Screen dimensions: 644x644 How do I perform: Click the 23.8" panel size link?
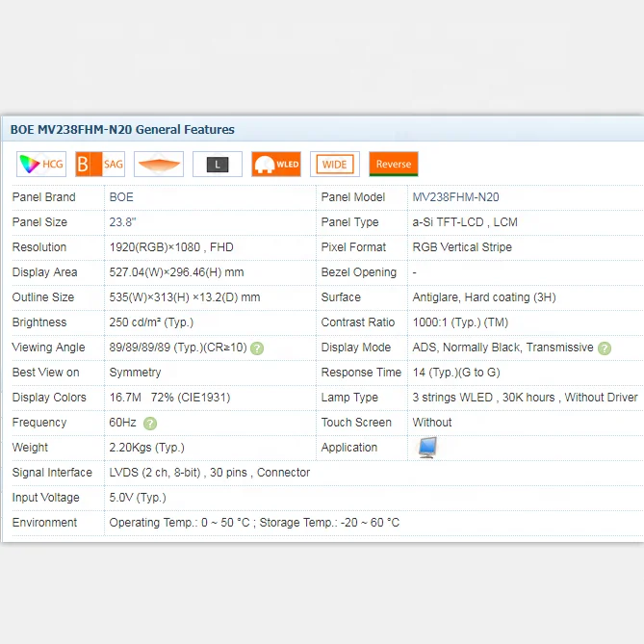pos(122,222)
